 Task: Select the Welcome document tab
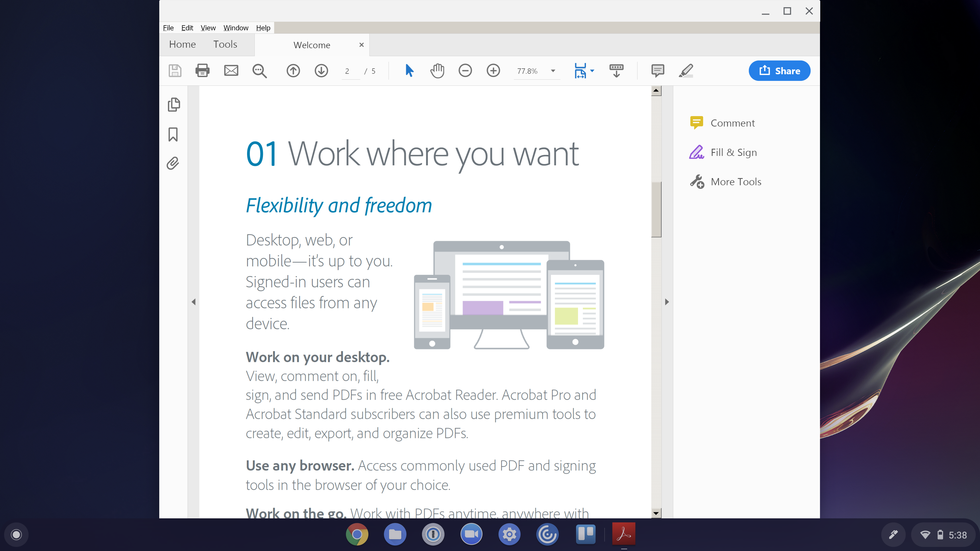(x=312, y=45)
